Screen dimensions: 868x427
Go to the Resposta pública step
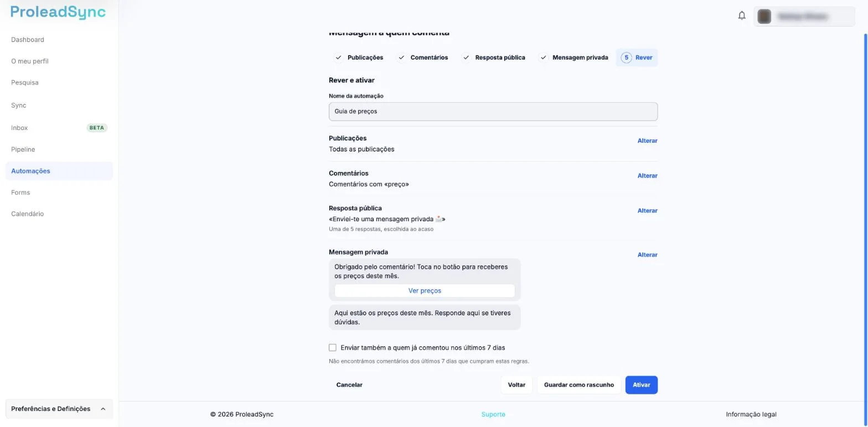(x=494, y=58)
